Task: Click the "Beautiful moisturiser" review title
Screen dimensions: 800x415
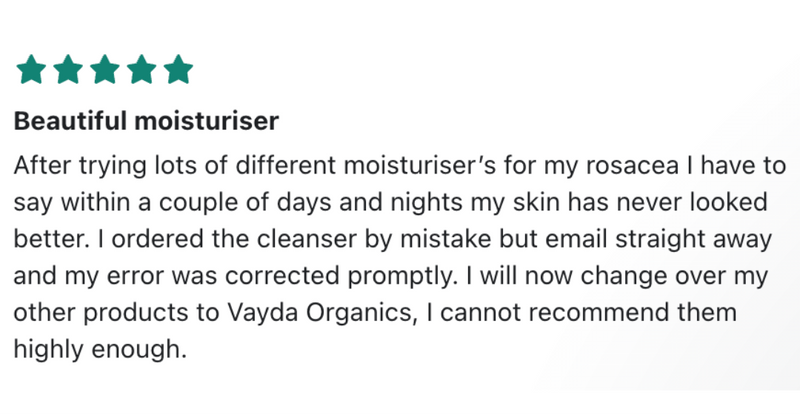Action: point(146,123)
